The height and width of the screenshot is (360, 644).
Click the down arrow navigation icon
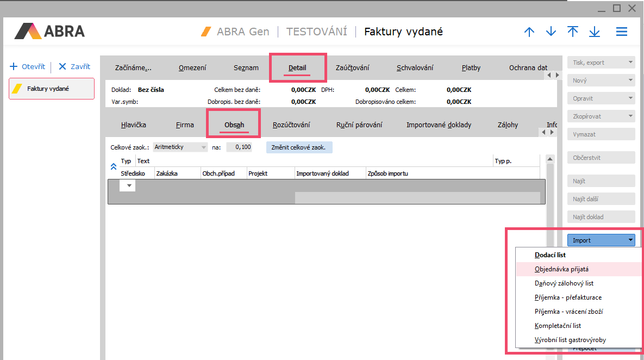coord(551,32)
